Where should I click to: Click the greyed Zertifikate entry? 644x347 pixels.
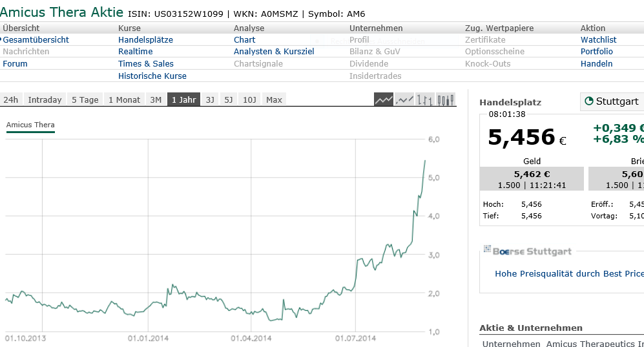click(x=485, y=40)
